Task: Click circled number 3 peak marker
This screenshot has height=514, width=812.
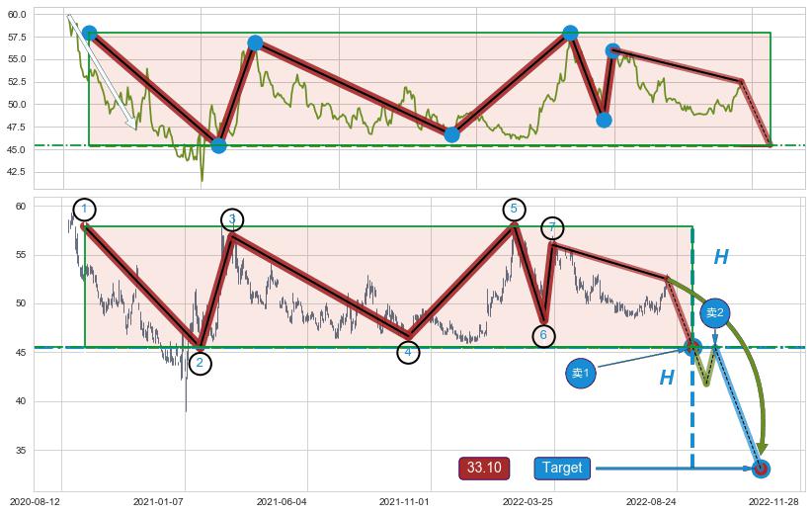Action: point(232,219)
